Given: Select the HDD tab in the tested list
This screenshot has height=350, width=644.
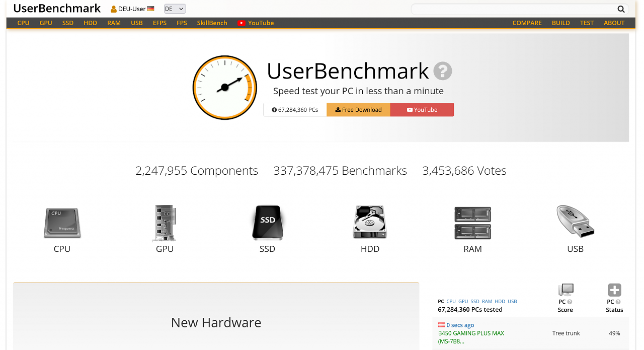Looking at the screenshot, I should (500, 302).
